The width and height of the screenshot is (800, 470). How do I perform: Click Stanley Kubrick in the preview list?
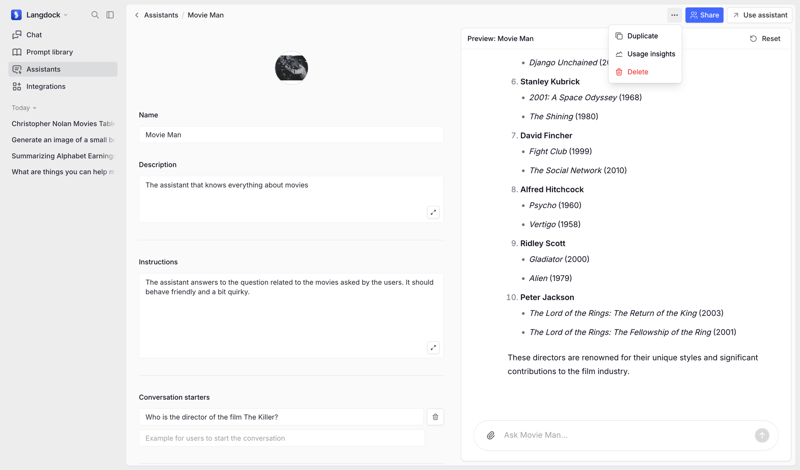(550, 82)
